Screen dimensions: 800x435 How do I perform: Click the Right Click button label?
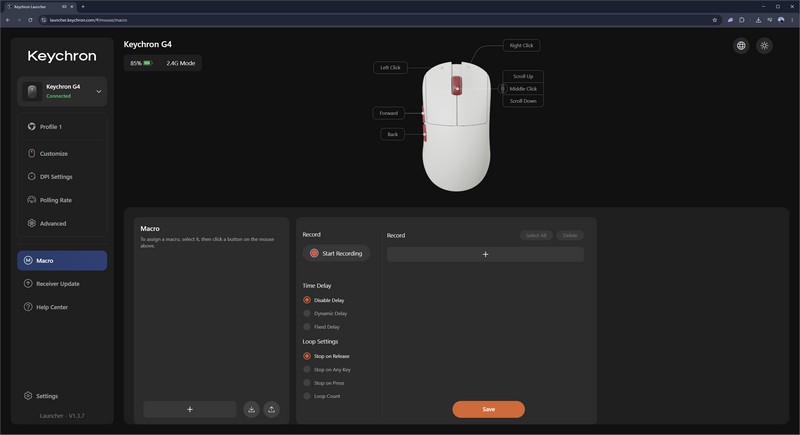[x=521, y=45]
